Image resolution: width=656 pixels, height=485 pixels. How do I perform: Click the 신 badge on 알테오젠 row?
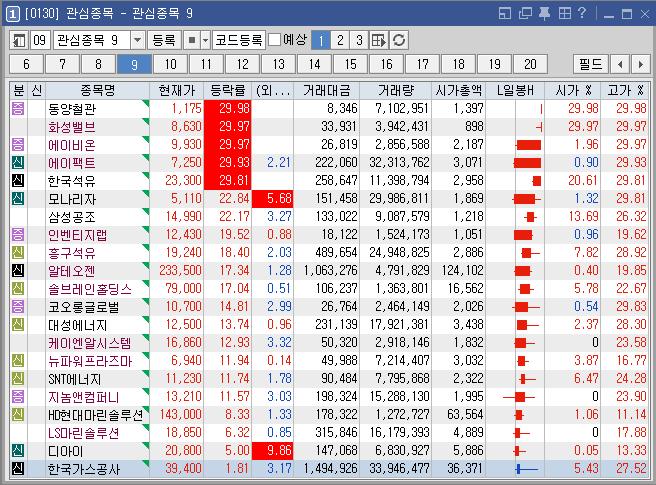pyautogui.click(x=18, y=270)
